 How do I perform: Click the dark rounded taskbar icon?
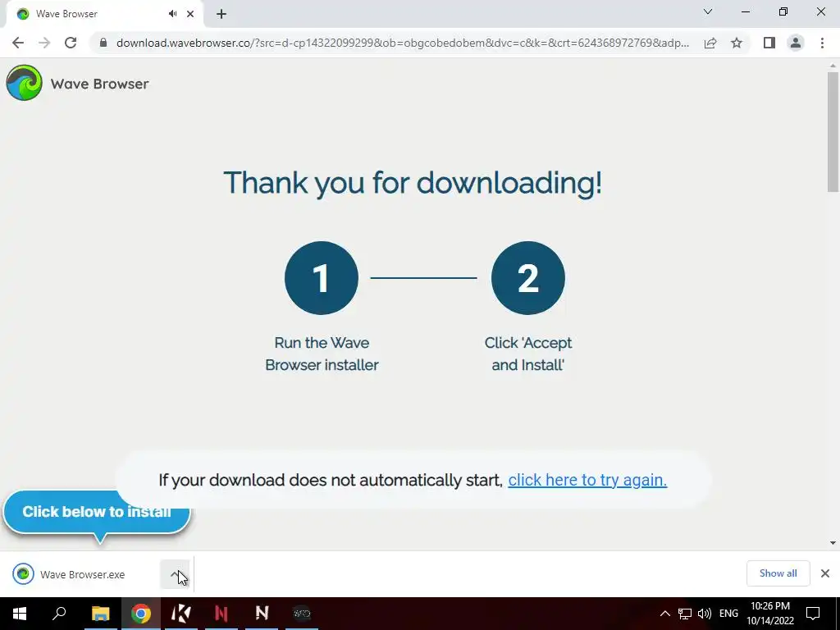[302, 614]
